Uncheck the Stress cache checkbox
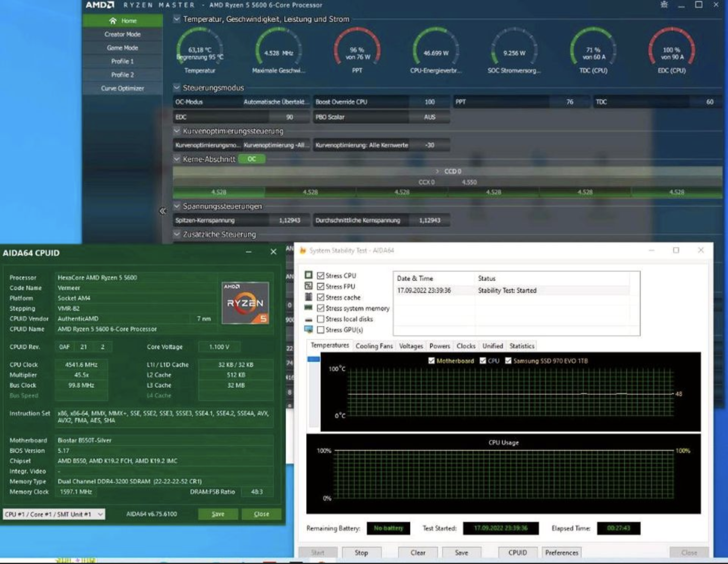728x564 pixels. tap(321, 297)
